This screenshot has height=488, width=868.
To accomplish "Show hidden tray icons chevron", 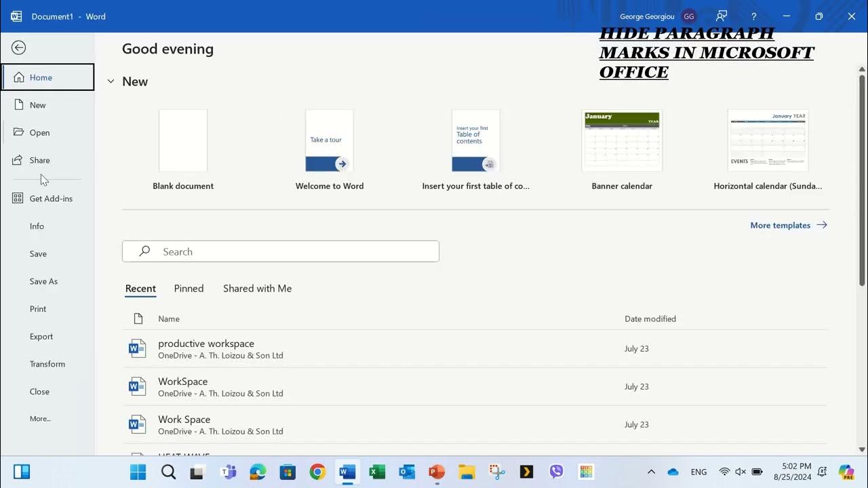I will [x=651, y=472].
